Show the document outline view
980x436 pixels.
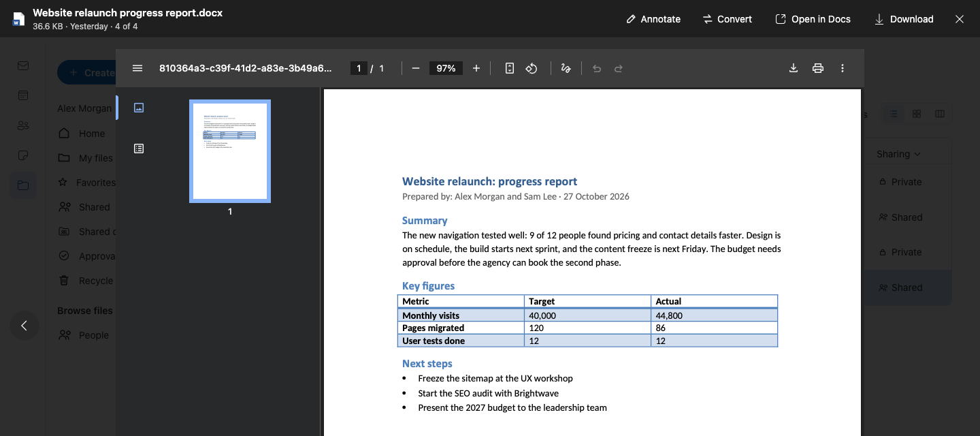click(139, 149)
